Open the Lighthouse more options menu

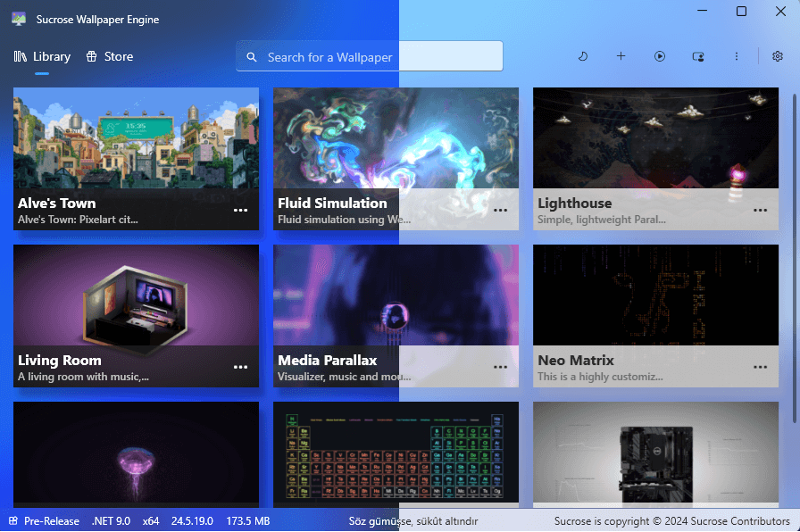coord(760,211)
